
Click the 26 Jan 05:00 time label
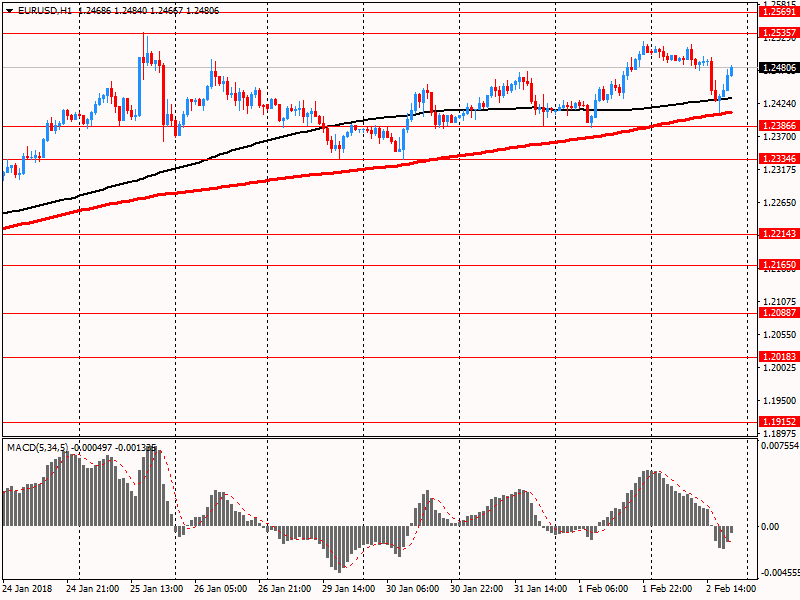click(220, 588)
